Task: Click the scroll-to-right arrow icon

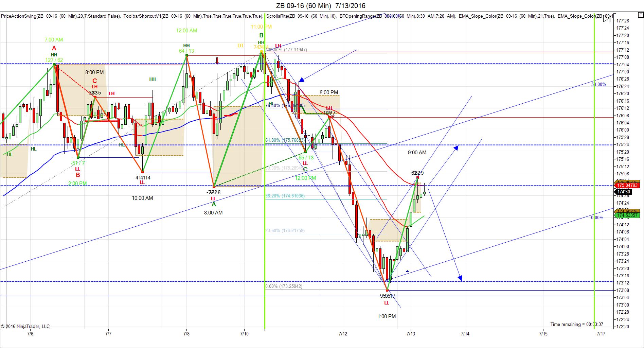Action: [607, 19]
